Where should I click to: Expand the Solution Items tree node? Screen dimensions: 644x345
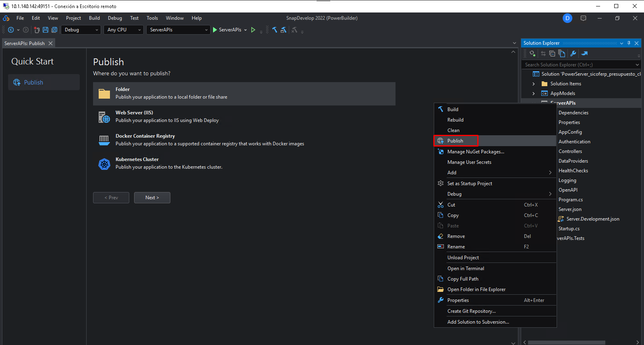(534, 84)
